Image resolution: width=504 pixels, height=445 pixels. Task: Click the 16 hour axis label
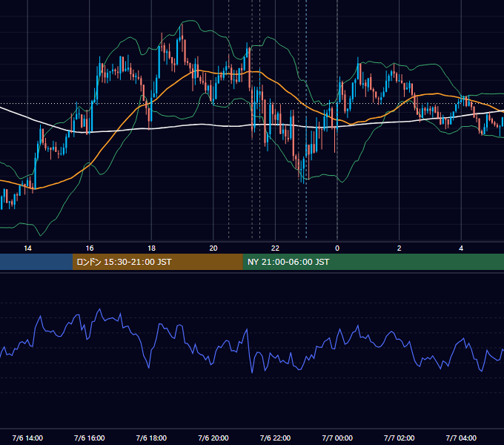(90, 248)
